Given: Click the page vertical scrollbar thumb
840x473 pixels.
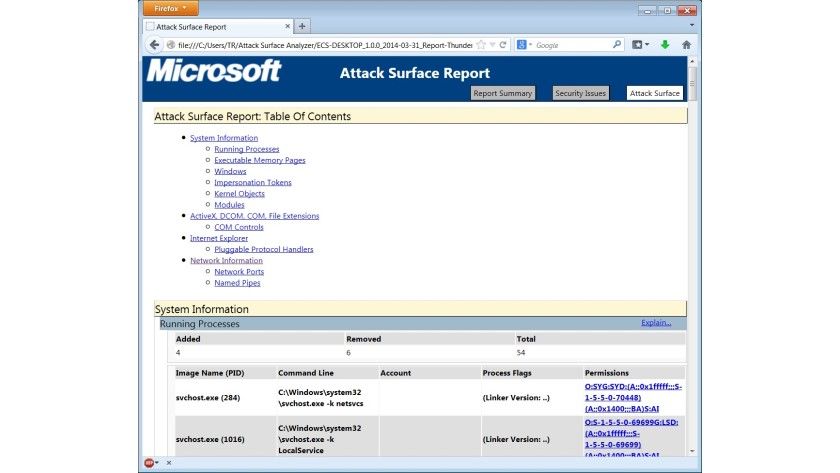Looking at the screenshot, I should [x=692, y=82].
